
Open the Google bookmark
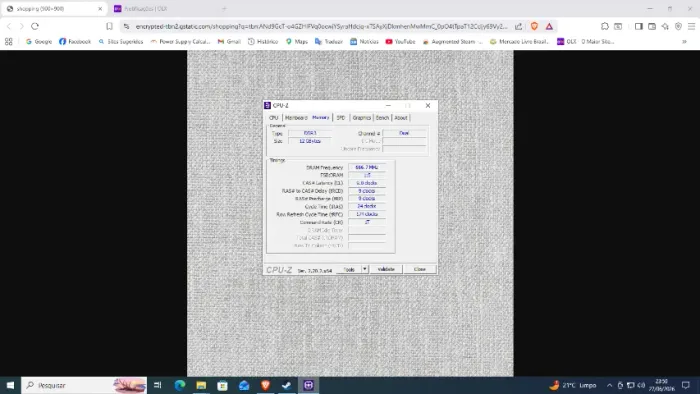(39, 41)
